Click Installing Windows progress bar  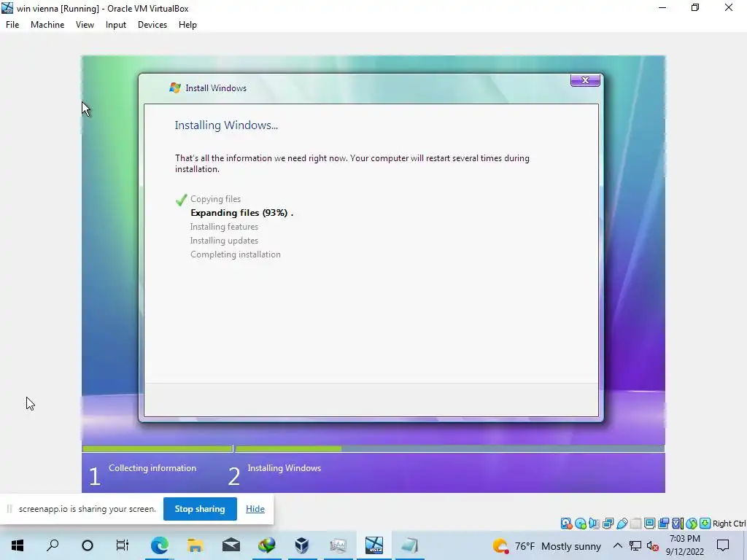(x=449, y=448)
